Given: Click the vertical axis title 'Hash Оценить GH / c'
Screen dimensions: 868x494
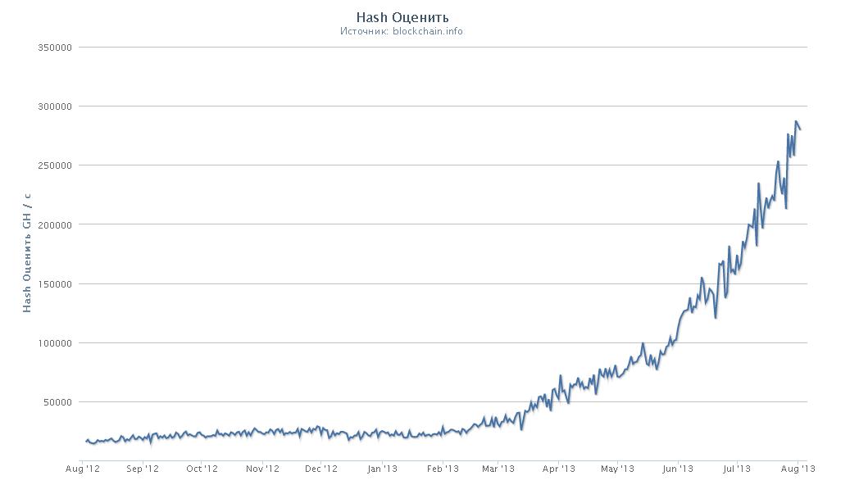Looking at the screenshot, I should point(26,253).
